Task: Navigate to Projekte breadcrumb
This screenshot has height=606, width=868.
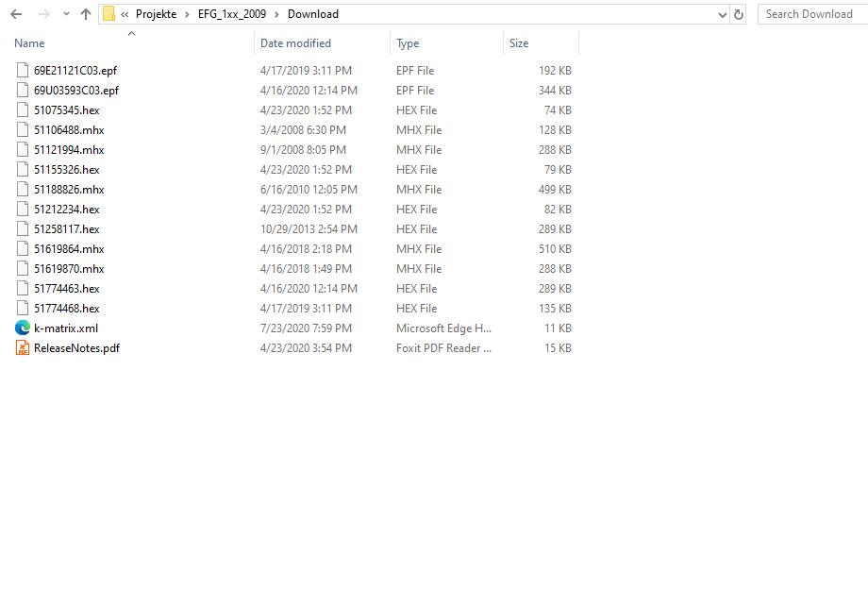Action: (x=156, y=14)
